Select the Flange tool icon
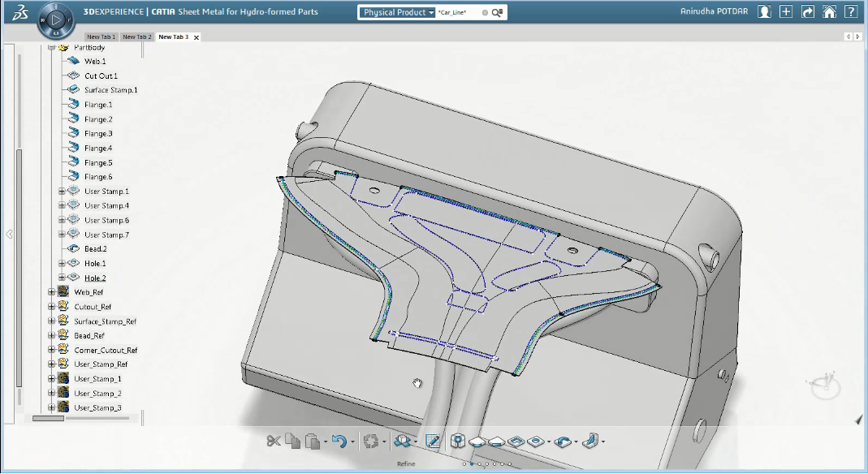Screen dimensions: 868x474 (590, 441)
